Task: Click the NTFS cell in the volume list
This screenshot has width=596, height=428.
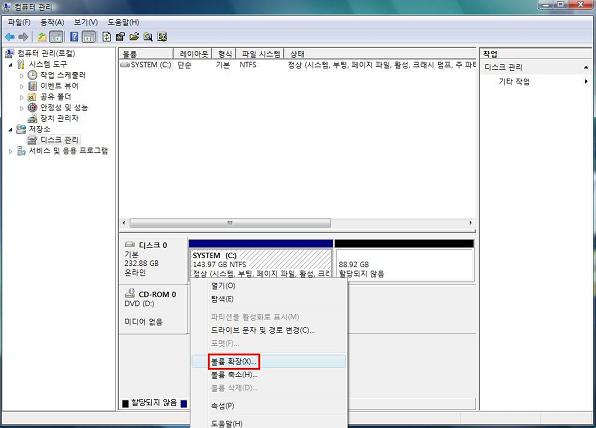Action: click(248, 65)
